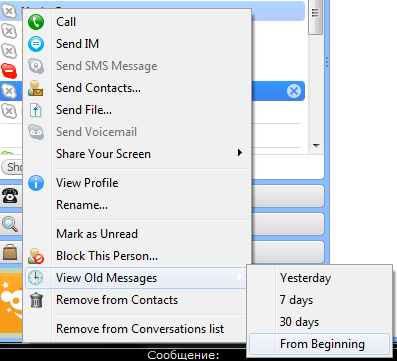Viewport: 397px width, 361px height.
Task: Close the highlighted conversation with the X button
Action: point(294,91)
